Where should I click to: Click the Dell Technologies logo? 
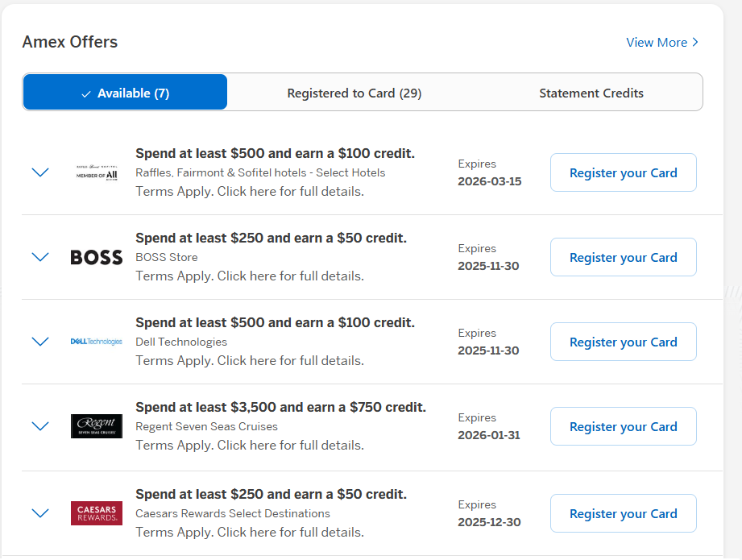[96, 342]
